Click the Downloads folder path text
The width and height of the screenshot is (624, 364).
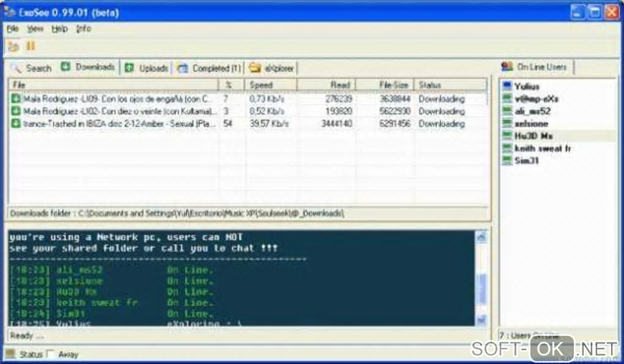coord(177,214)
